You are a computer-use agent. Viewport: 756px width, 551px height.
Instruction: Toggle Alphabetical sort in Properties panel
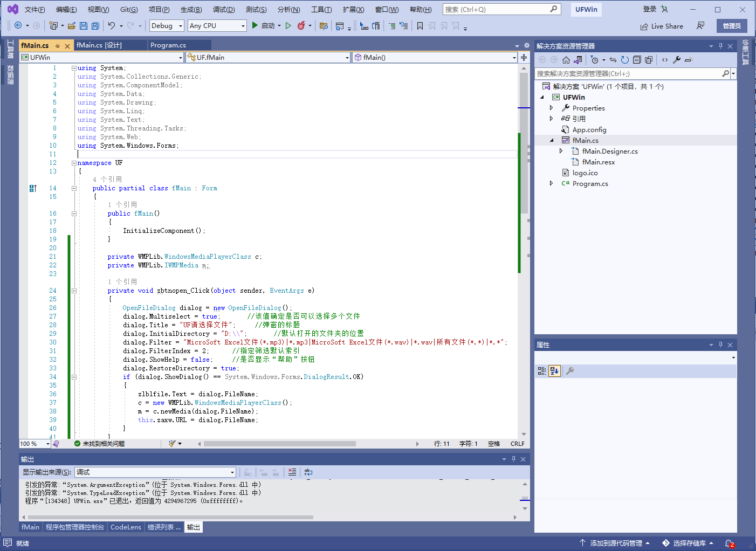pyautogui.click(x=554, y=371)
